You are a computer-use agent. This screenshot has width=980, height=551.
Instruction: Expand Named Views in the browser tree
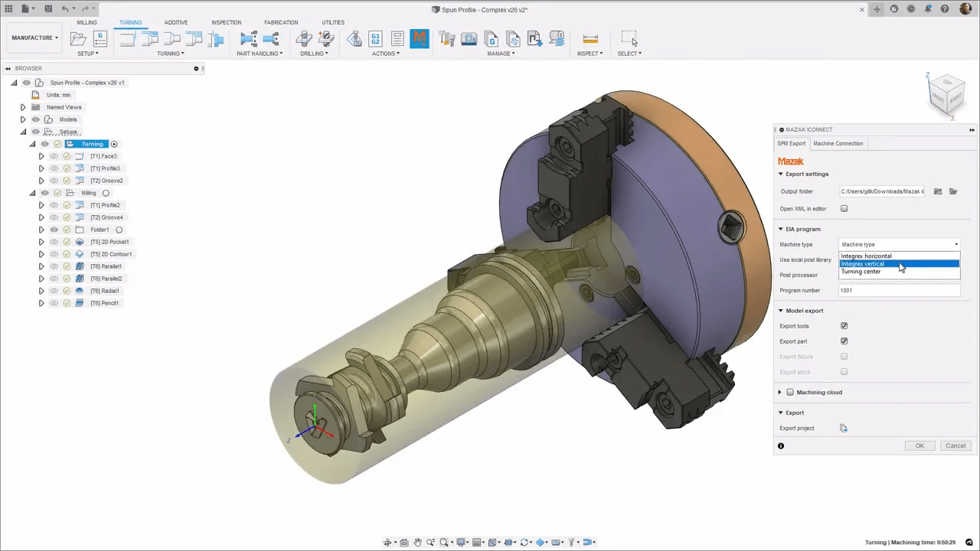tap(23, 107)
